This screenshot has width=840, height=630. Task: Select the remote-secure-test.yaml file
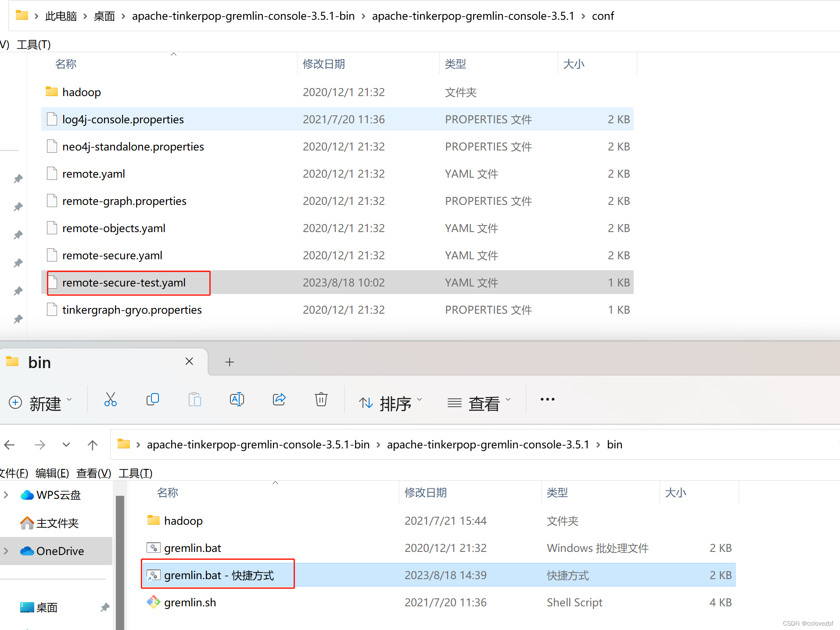123,283
